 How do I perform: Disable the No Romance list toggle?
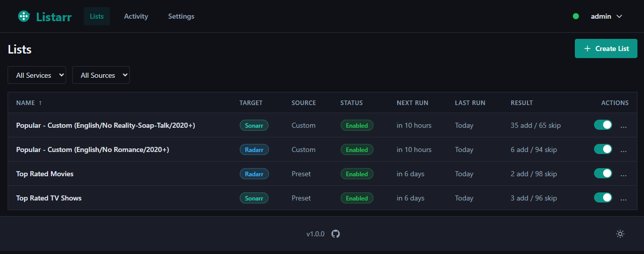click(x=603, y=149)
